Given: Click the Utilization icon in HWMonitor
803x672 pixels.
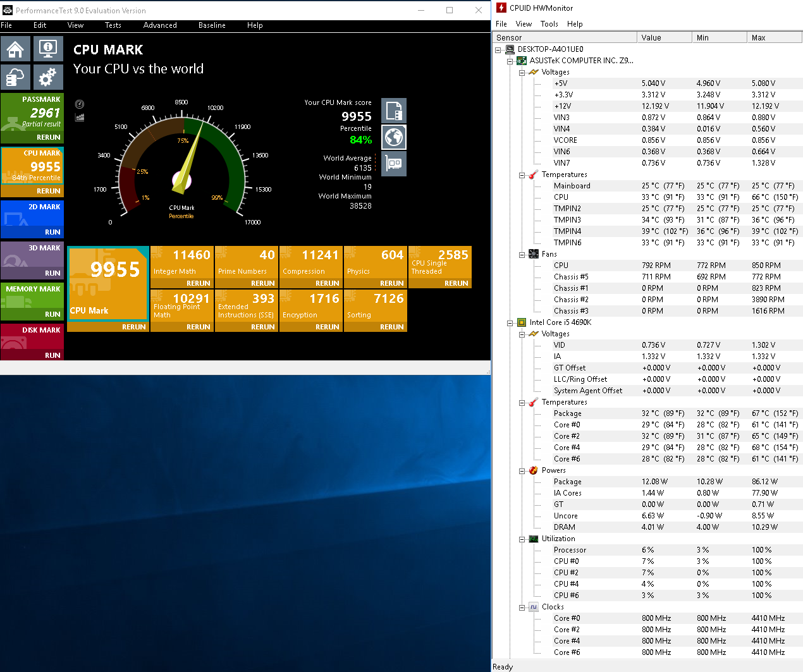Looking at the screenshot, I should 534,539.
